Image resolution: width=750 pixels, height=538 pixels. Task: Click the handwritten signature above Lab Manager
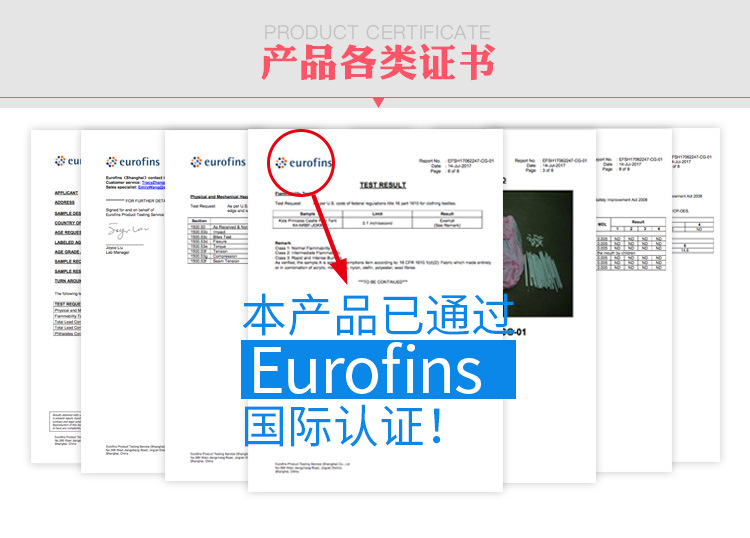coord(128,231)
